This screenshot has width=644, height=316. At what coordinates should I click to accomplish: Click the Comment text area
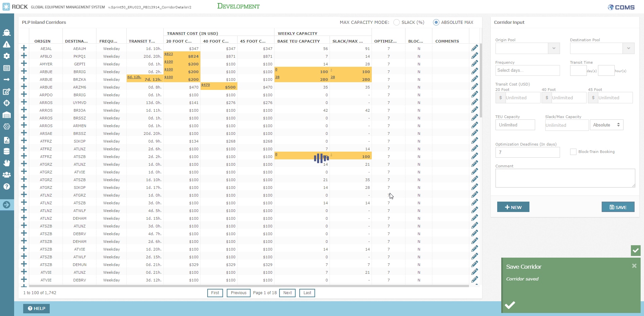(565, 178)
